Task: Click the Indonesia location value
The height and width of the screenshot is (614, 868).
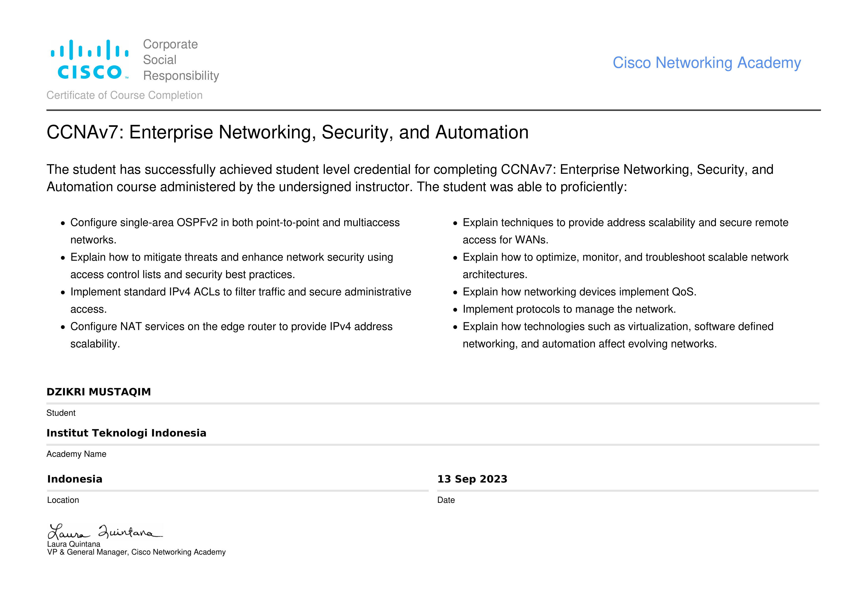Action: [x=75, y=479]
